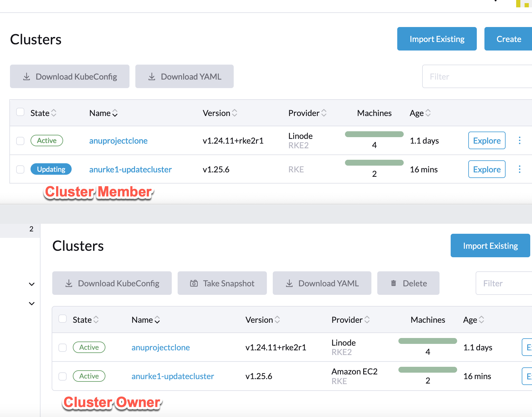532x417 pixels.
Task: Click the Create button
Action: click(509, 38)
